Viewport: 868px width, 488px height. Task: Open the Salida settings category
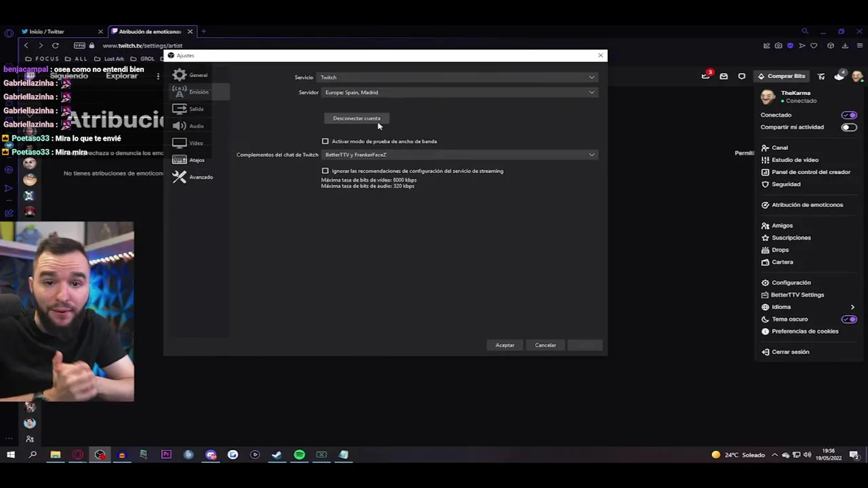tap(189, 109)
